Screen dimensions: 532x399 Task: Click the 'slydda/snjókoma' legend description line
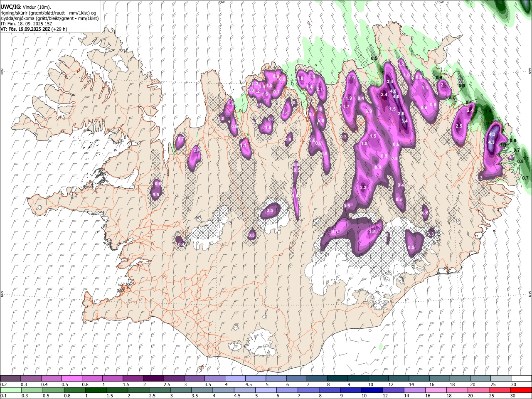pos(49,18)
